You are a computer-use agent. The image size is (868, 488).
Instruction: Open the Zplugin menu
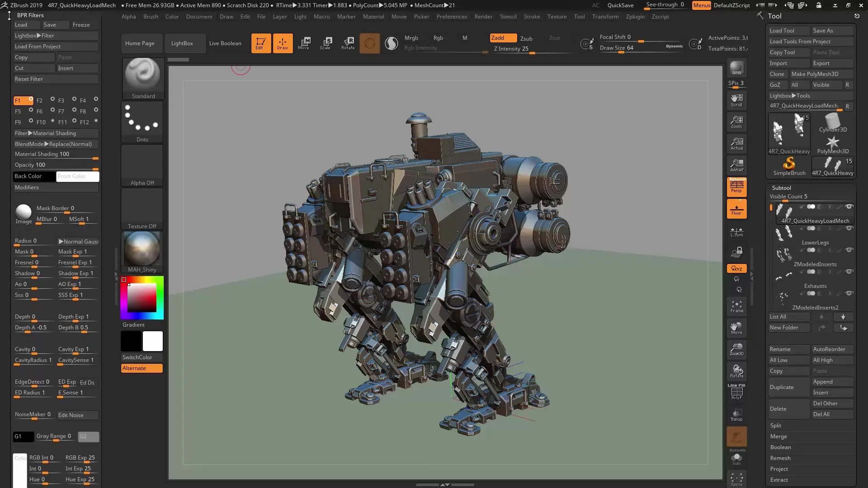(635, 17)
